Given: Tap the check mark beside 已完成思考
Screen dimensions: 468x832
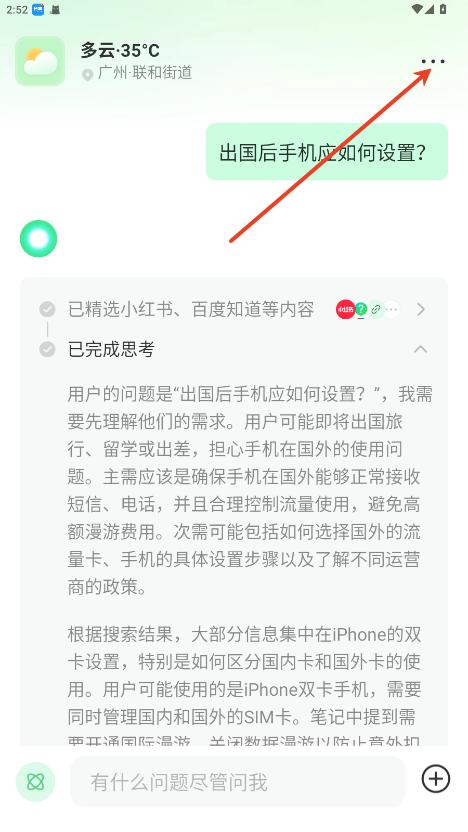Looking at the screenshot, I should (x=47, y=349).
